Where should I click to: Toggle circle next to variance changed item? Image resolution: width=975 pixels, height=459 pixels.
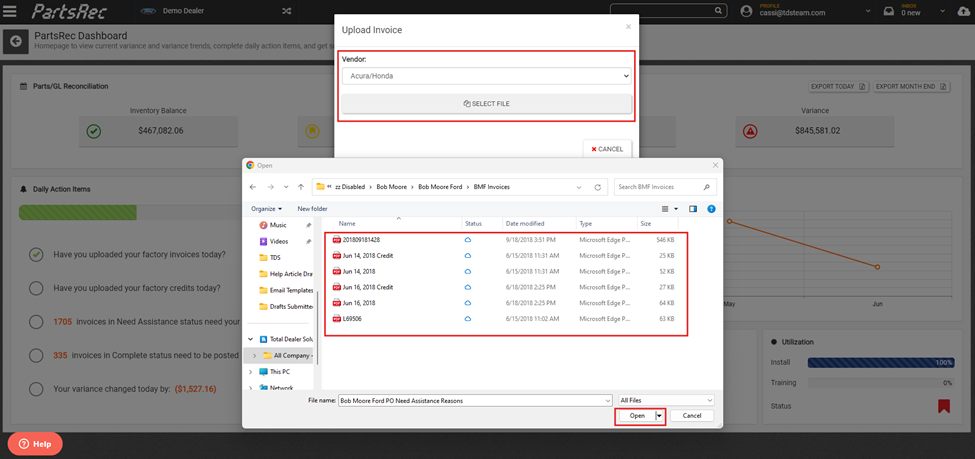coord(36,389)
